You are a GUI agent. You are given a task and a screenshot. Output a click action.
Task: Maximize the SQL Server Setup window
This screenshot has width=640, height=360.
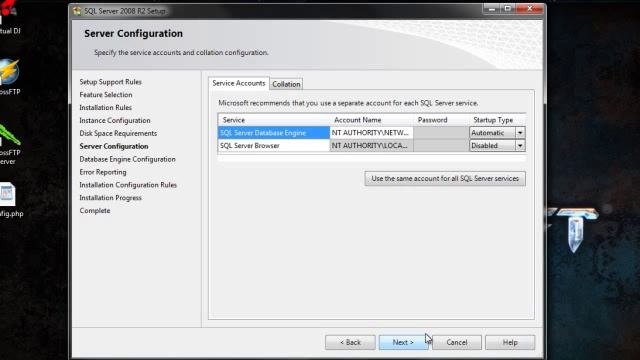coord(508,9)
